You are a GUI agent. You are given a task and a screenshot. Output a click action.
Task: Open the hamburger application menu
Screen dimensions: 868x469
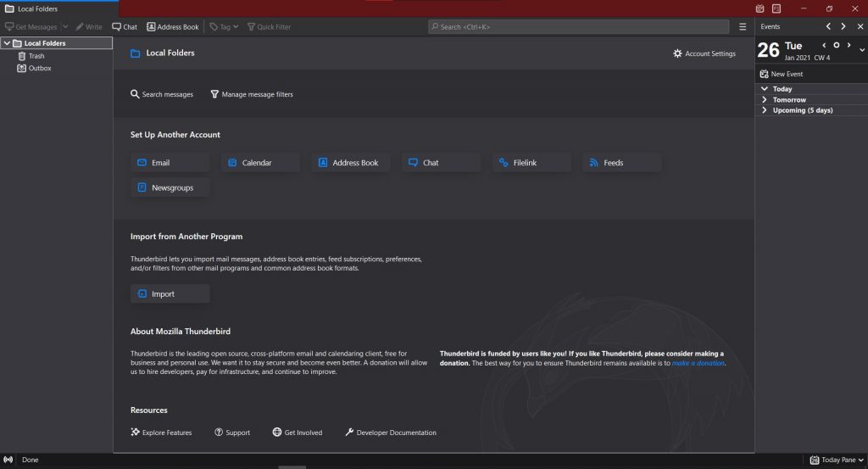pyautogui.click(x=743, y=26)
